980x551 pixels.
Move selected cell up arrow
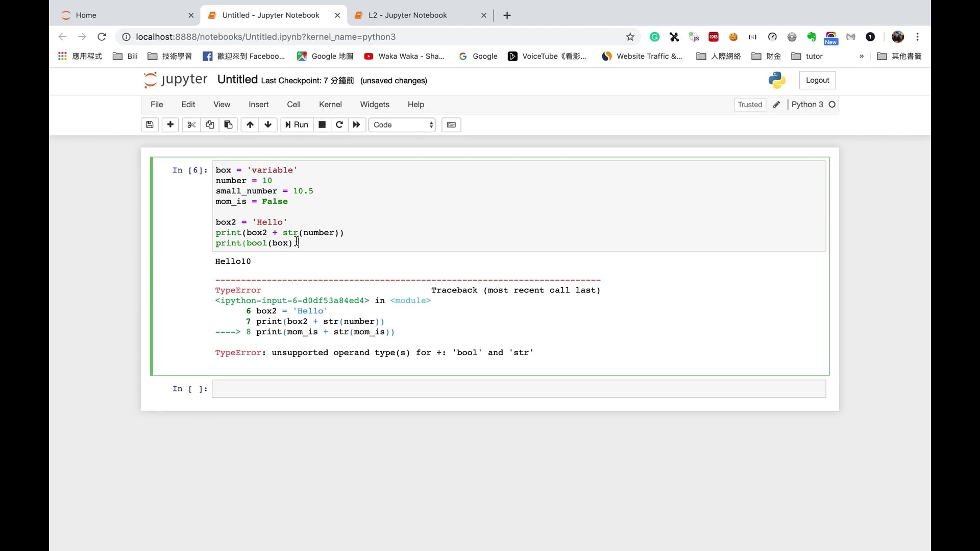point(250,124)
